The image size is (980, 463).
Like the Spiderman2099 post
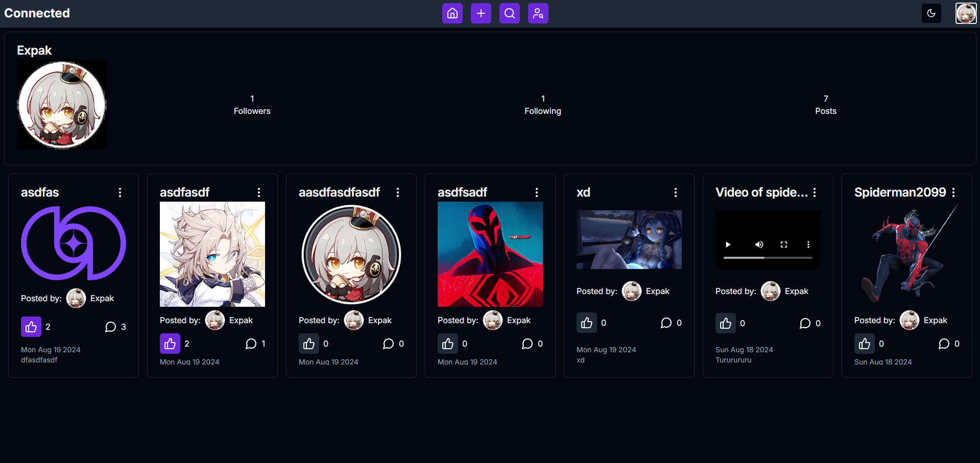coord(865,344)
